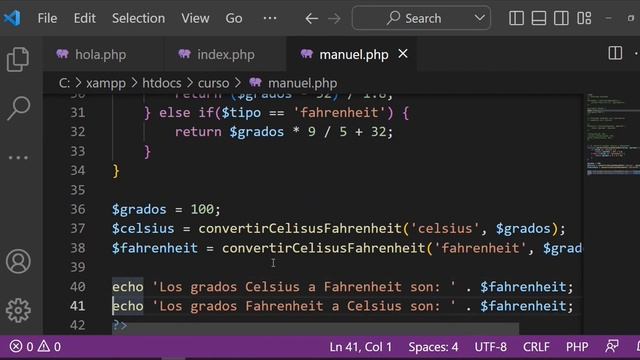Screen dimensions: 640x360
Task: Click the minimap code overview
Action: (612, 135)
